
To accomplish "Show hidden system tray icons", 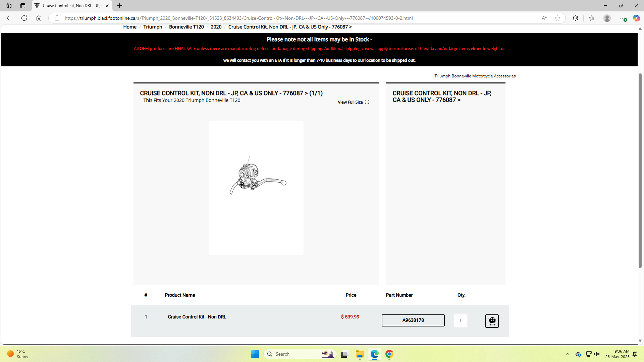I will coord(567,354).
